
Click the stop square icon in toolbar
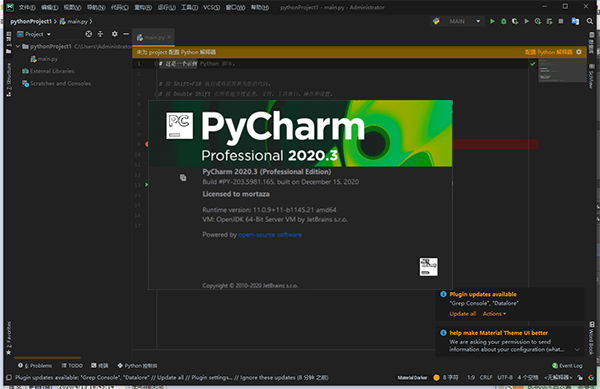561,21
